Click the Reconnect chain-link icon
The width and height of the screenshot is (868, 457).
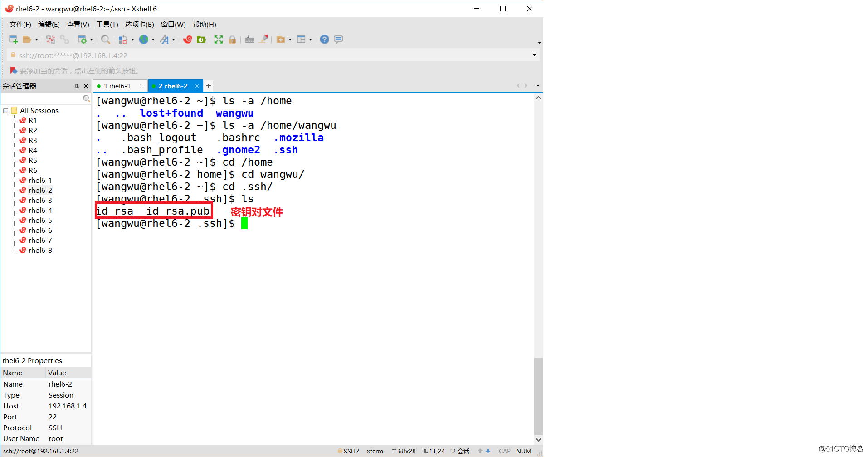click(65, 39)
